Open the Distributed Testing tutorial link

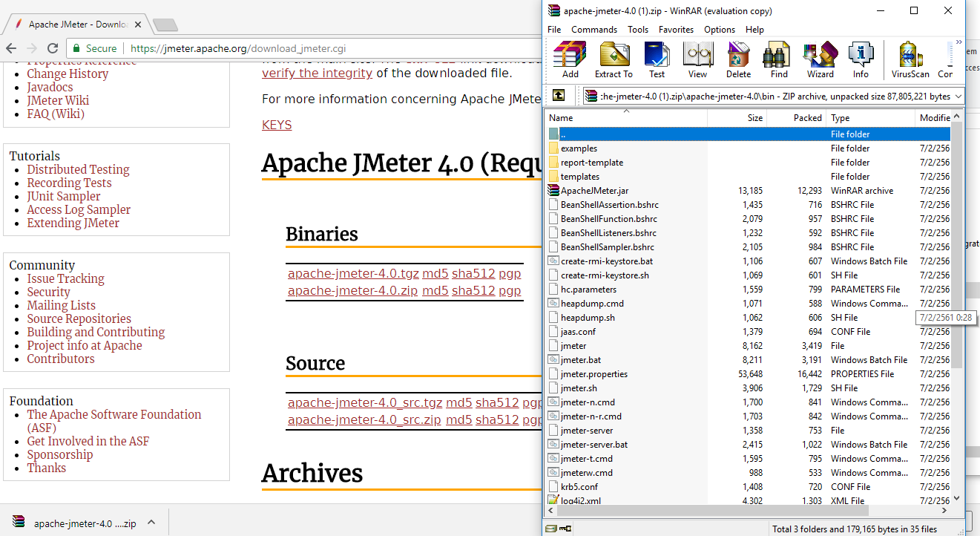point(78,169)
